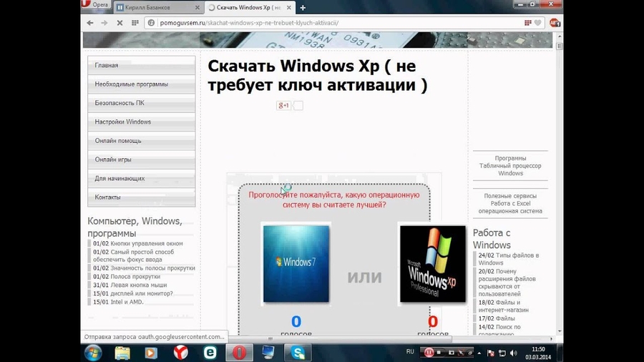Image resolution: width=644 pixels, height=362 pixels.
Task: Open the Opera main menu button
Action: 96,5
